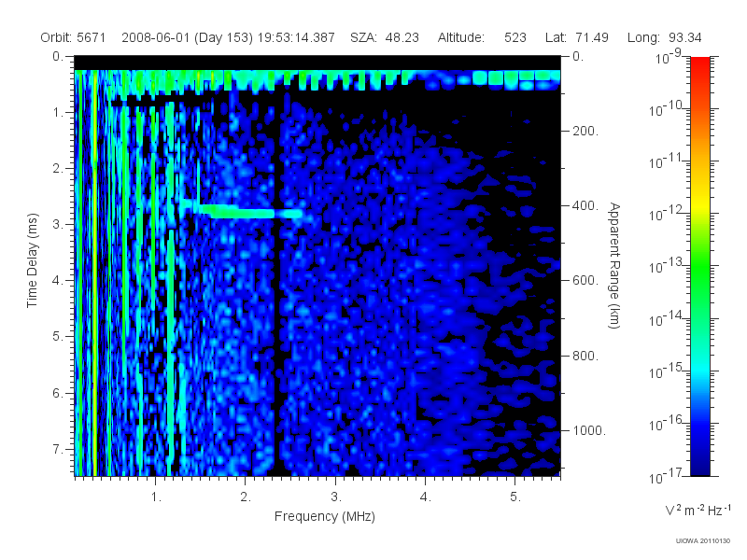Image resolution: width=747 pixels, height=560 pixels.
Task: Click the 'Apparent Range (km)' axis label
Action: (x=614, y=265)
